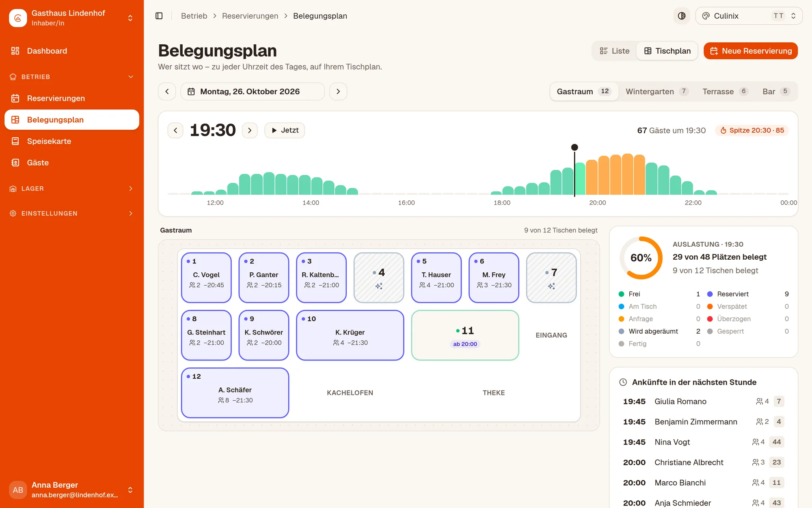
Task: Step time forward from 19:30
Action: tap(250, 130)
